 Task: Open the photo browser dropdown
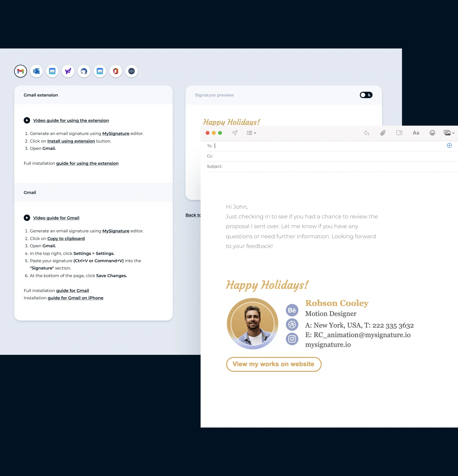pyautogui.click(x=449, y=133)
